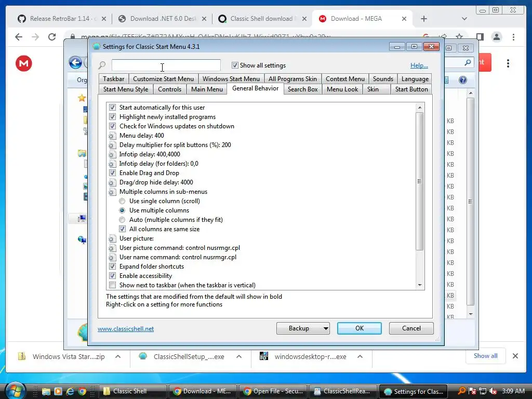Viewport: 532px width, 399px height.
Task: Click the Cancel button
Action: [x=411, y=328]
